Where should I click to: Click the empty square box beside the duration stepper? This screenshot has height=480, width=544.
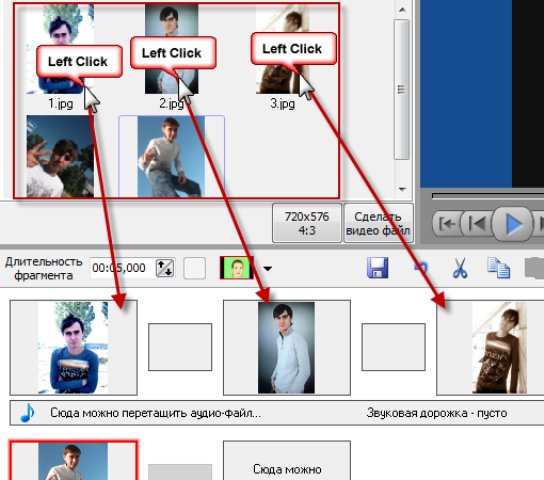pos(194,268)
